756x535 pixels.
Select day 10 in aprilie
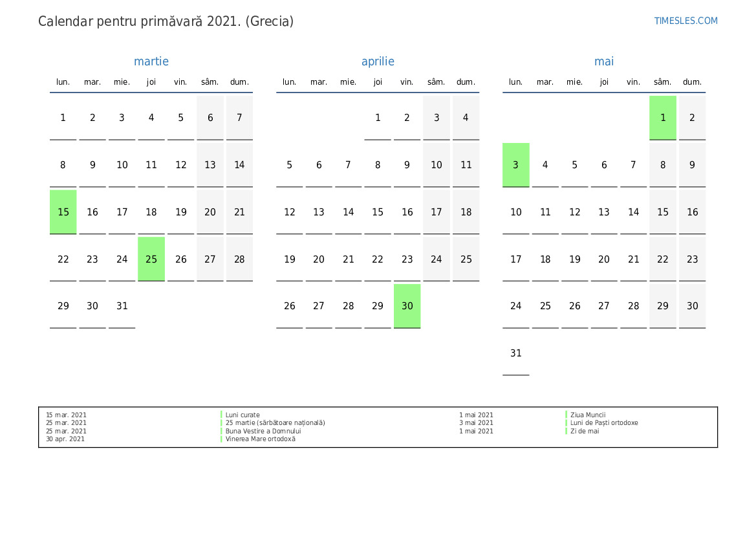pyautogui.click(x=437, y=165)
